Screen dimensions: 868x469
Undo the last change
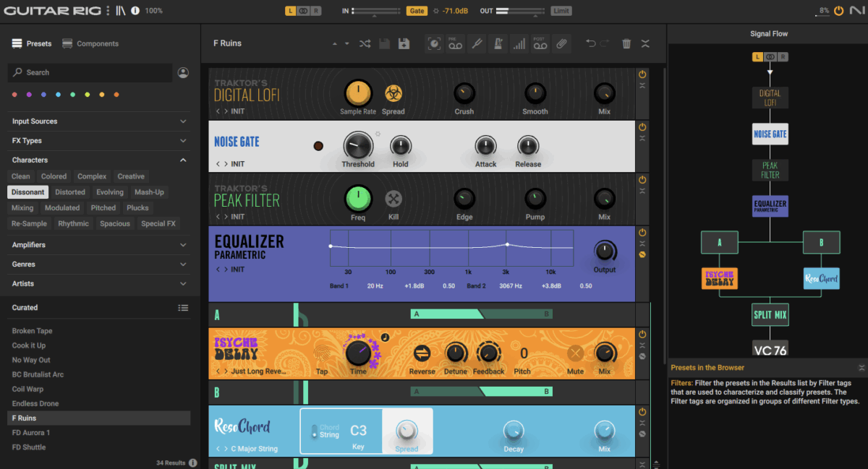click(591, 43)
